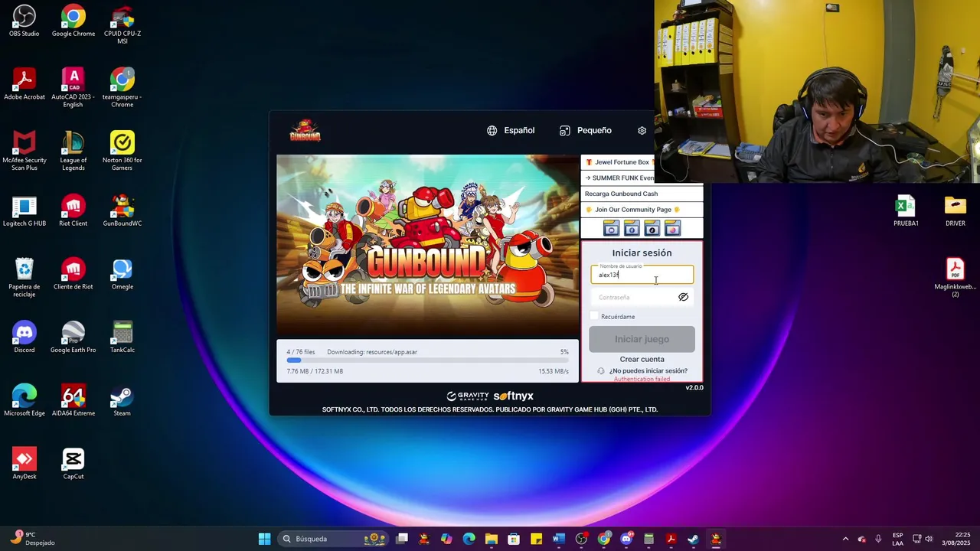980x551 pixels.
Task: Click microphone icon in system tray
Action: point(878,539)
